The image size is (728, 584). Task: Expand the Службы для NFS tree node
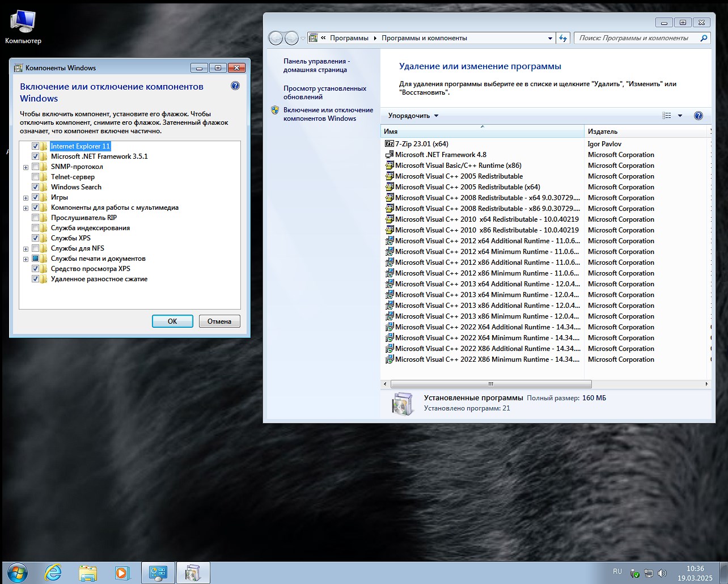click(26, 249)
